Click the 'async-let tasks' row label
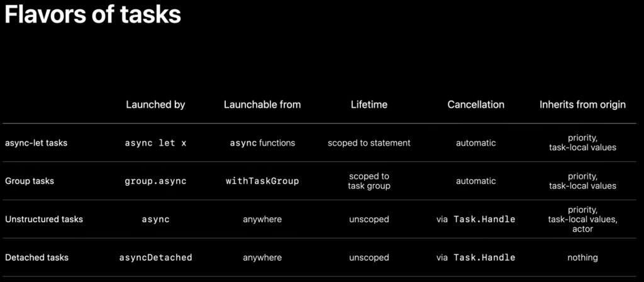644x282 pixels. click(x=36, y=143)
